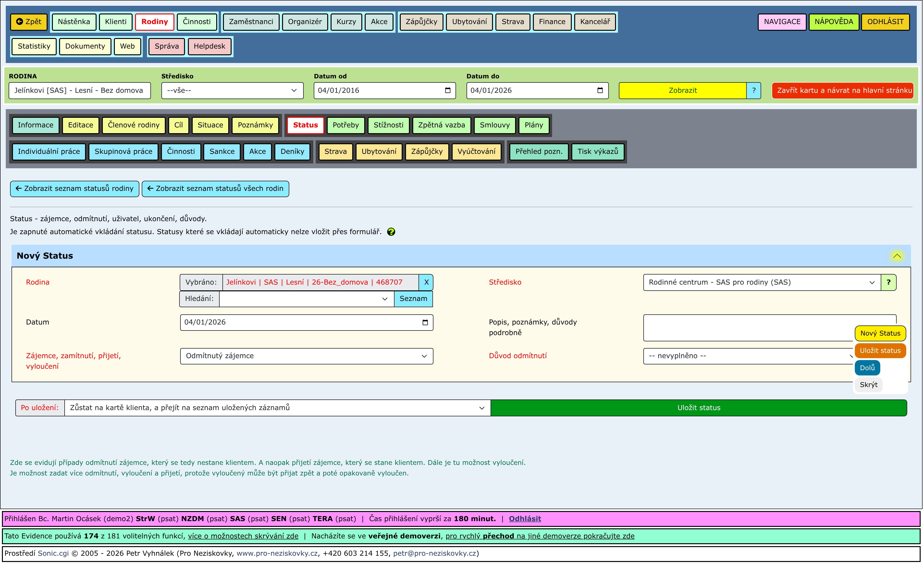
Task: Open calendar picker in Datum do field
Action: tap(600, 90)
